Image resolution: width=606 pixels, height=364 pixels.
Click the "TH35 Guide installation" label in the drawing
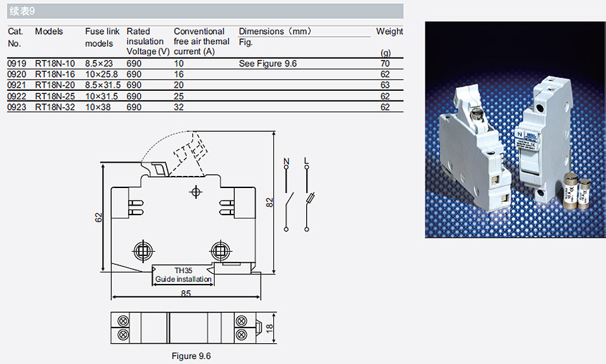(x=183, y=275)
